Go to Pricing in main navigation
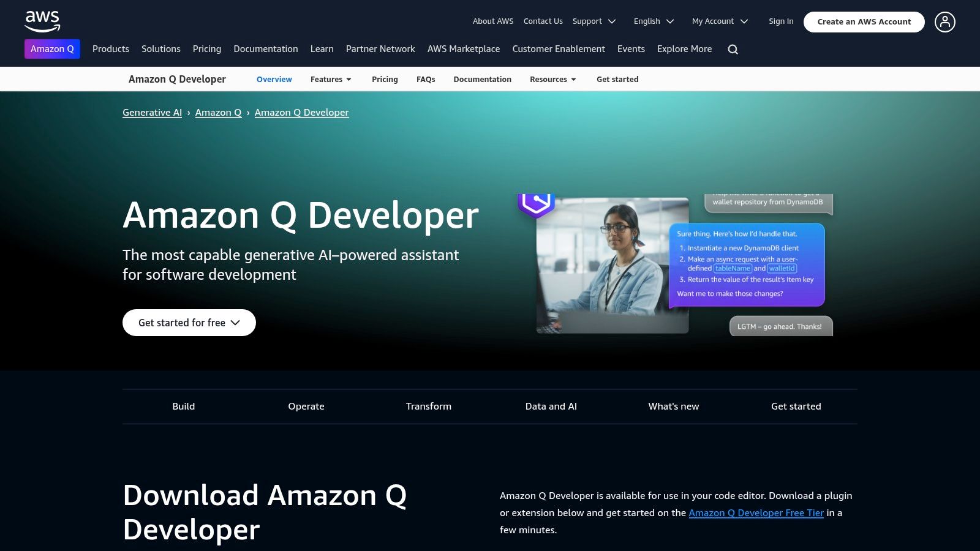The image size is (980, 551). pos(207,49)
